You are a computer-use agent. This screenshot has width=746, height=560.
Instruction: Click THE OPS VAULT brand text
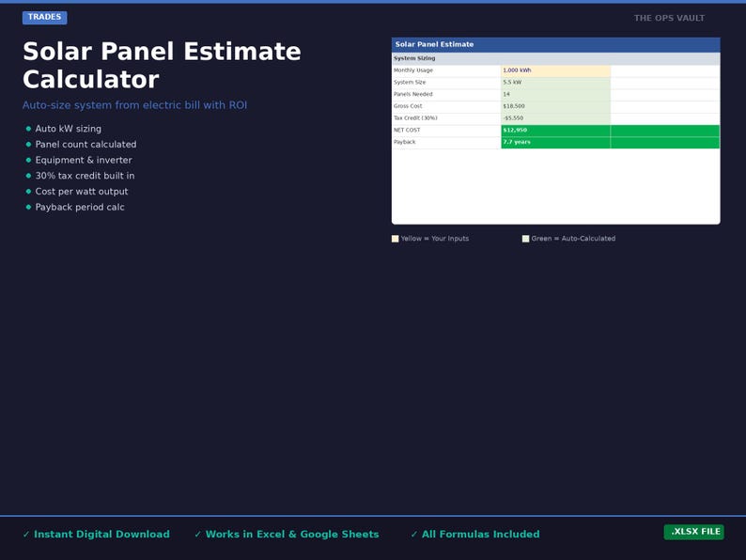tap(669, 18)
